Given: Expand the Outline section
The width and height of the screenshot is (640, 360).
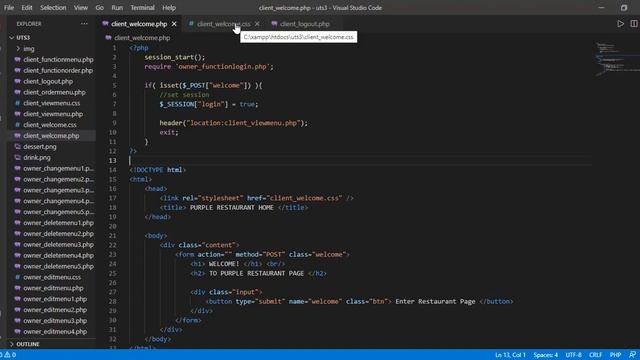Looking at the screenshot, I should coord(28,344).
